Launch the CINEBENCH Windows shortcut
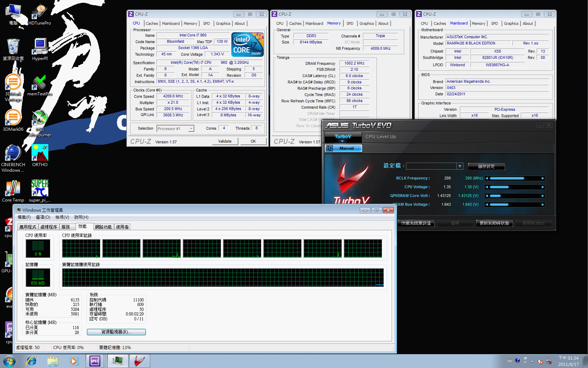This screenshot has width=588, height=368. click(13, 158)
